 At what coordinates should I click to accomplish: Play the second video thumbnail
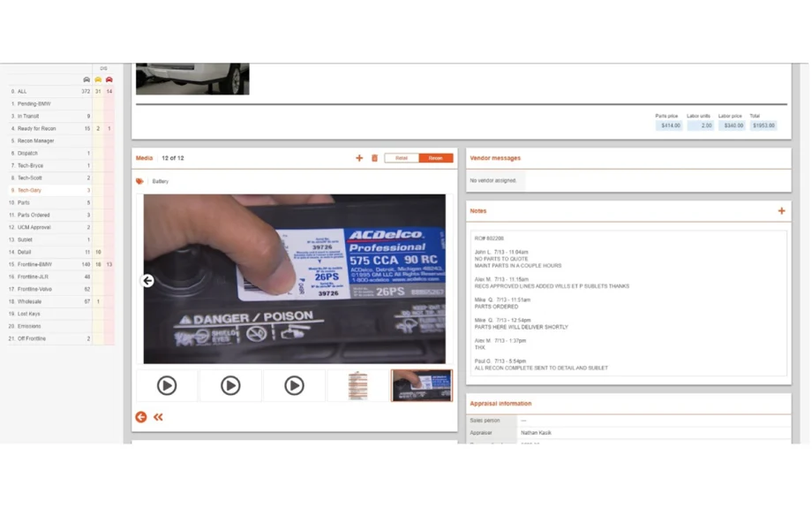(230, 386)
